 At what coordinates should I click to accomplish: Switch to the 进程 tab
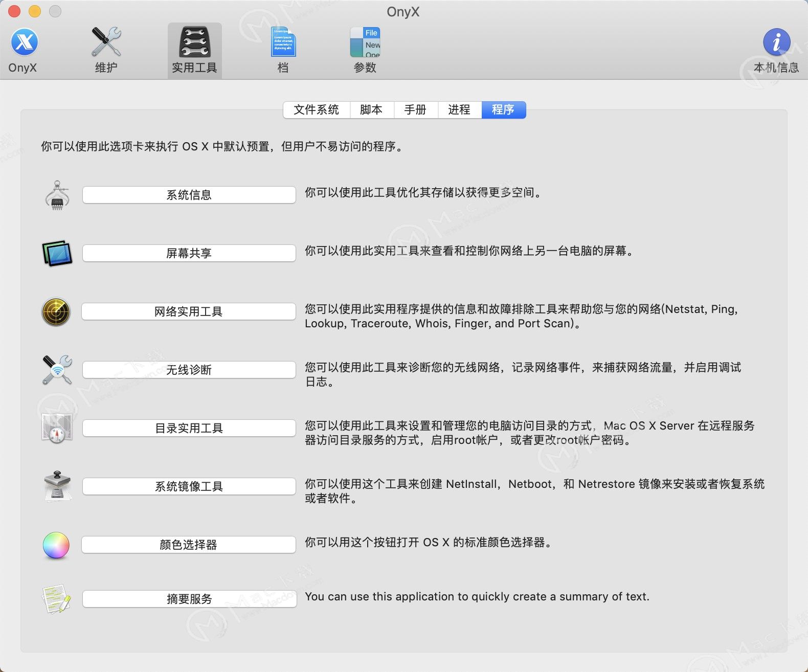(x=460, y=110)
